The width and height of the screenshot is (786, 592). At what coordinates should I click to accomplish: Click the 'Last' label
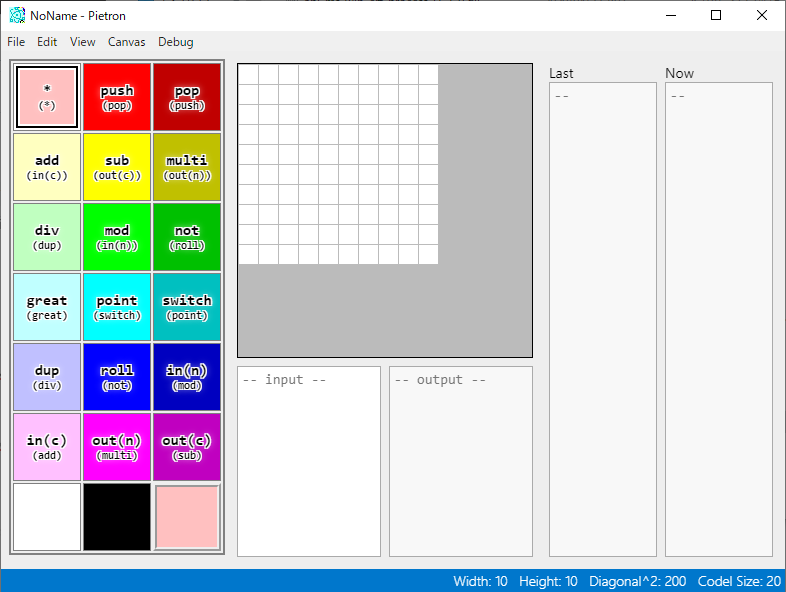(x=561, y=73)
